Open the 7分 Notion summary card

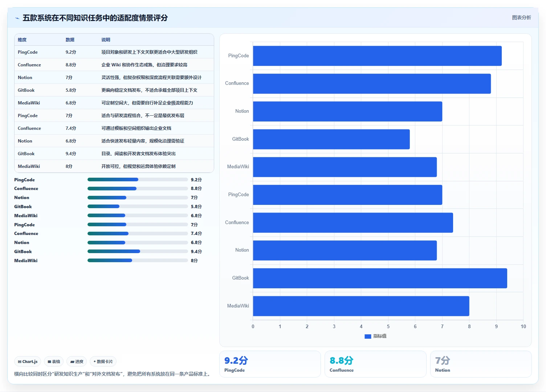coord(481,364)
